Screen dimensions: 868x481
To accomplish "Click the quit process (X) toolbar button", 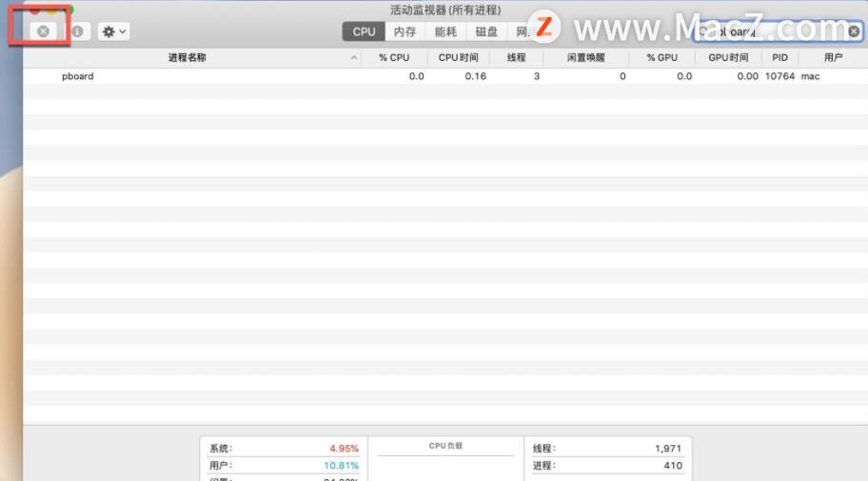I will tap(43, 31).
